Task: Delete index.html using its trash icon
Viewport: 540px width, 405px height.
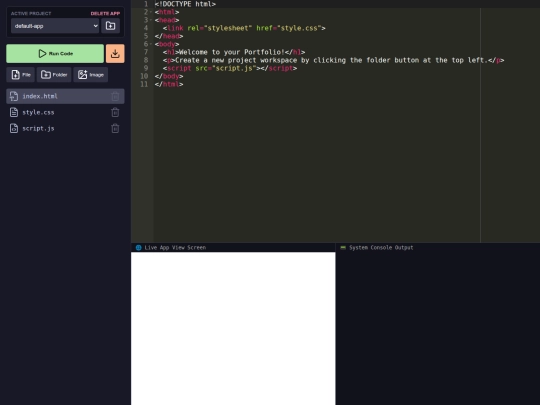Action: (115, 96)
